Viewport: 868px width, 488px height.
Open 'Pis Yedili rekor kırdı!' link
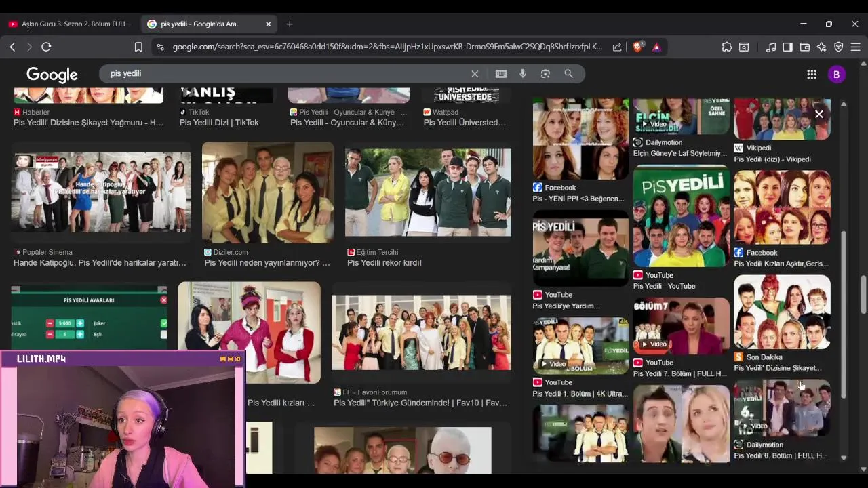point(384,263)
